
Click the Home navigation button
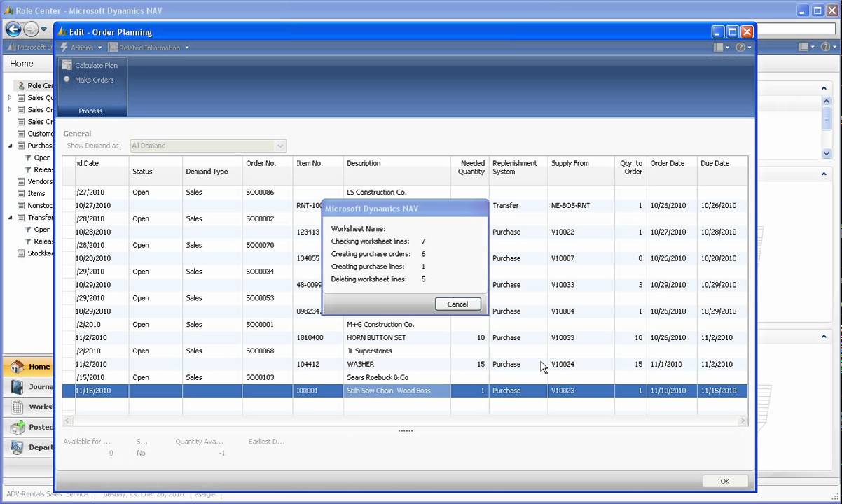click(x=29, y=367)
